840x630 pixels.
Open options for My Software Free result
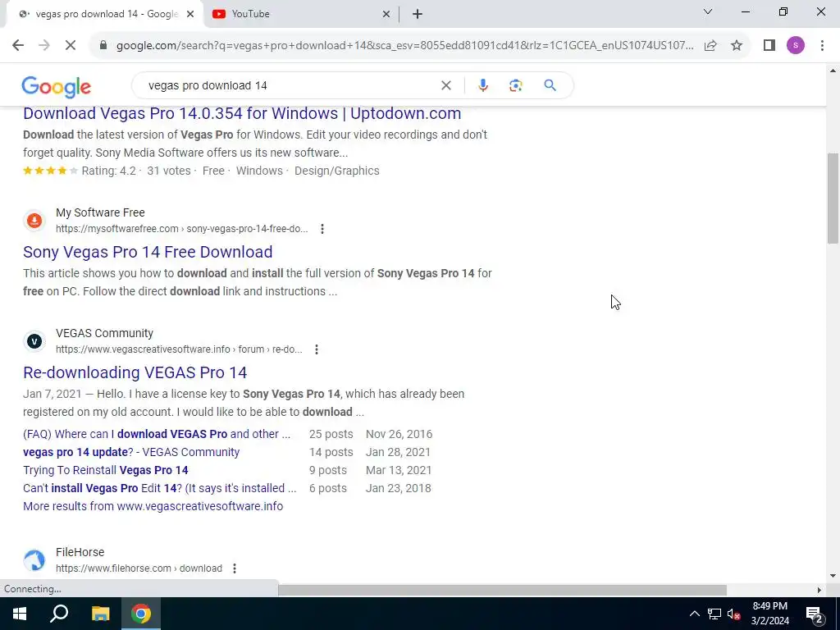tap(322, 229)
